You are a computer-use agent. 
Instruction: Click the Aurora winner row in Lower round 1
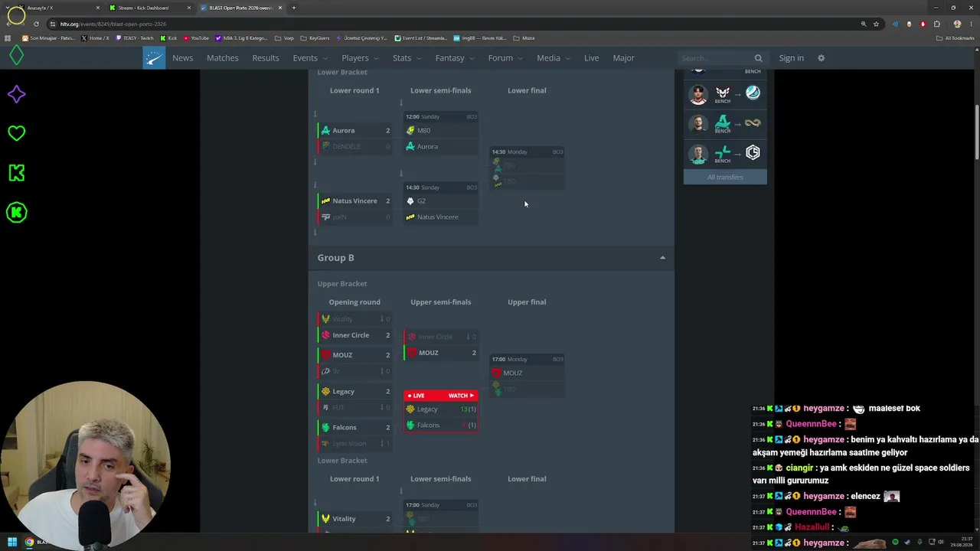[355, 131]
